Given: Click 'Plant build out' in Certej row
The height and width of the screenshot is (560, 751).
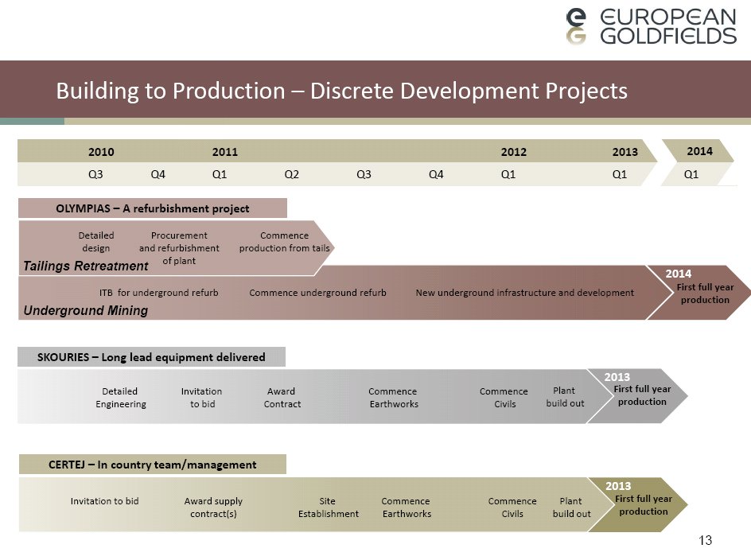Looking at the screenshot, I should coord(571,507).
